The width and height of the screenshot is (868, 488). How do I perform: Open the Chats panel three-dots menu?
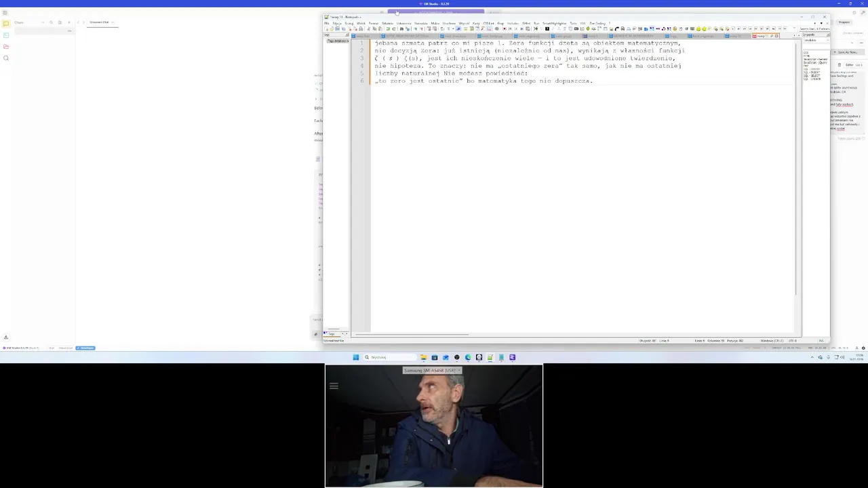pos(43,22)
